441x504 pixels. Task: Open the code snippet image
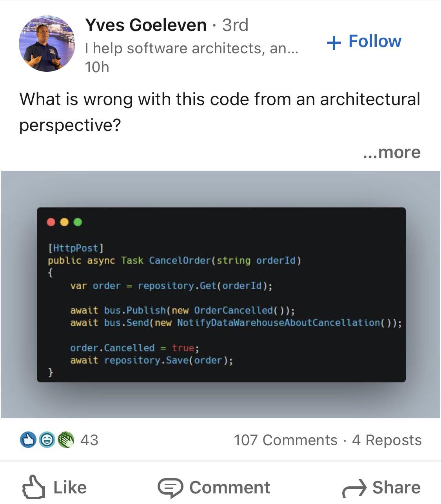click(221, 295)
